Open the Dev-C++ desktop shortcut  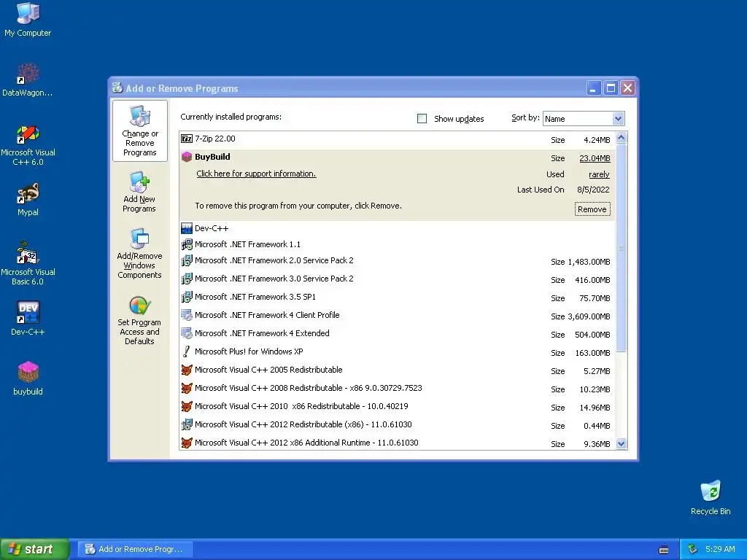[28, 318]
